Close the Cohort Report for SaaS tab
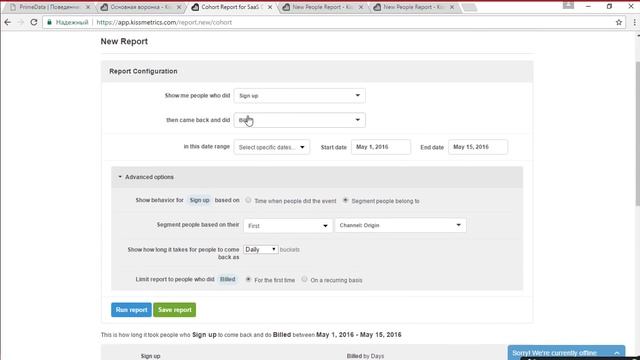The height and width of the screenshot is (360, 640). [x=270, y=7]
